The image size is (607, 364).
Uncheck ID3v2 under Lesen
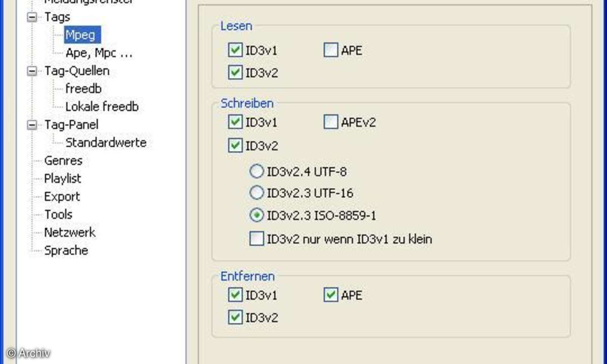[x=235, y=73]
